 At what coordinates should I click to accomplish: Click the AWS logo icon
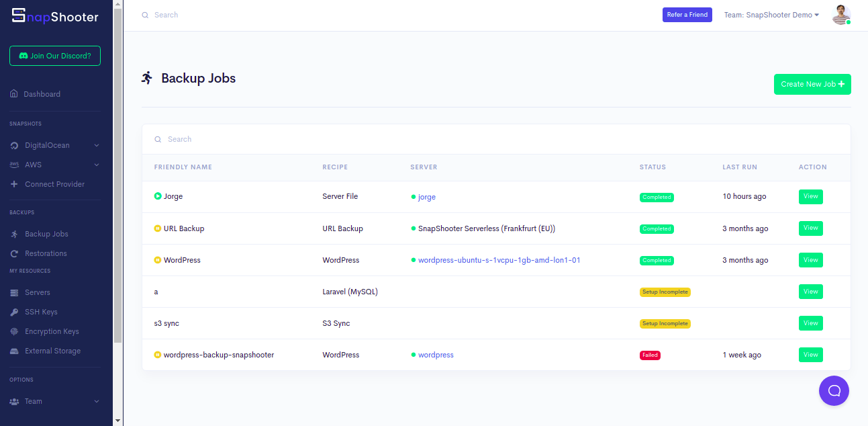(x=14, y=165)
